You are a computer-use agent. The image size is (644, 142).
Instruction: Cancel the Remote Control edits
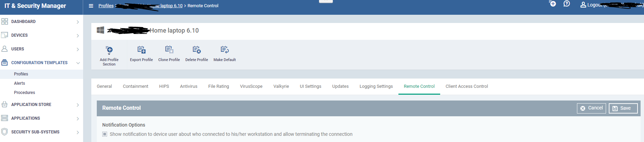click(591, 108)
